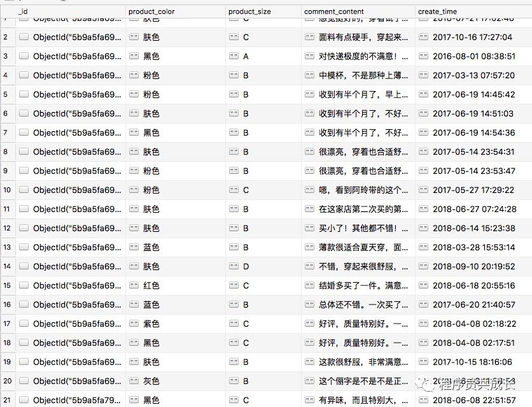Select the 肤色 color cell in row 6

coord(176,113)
